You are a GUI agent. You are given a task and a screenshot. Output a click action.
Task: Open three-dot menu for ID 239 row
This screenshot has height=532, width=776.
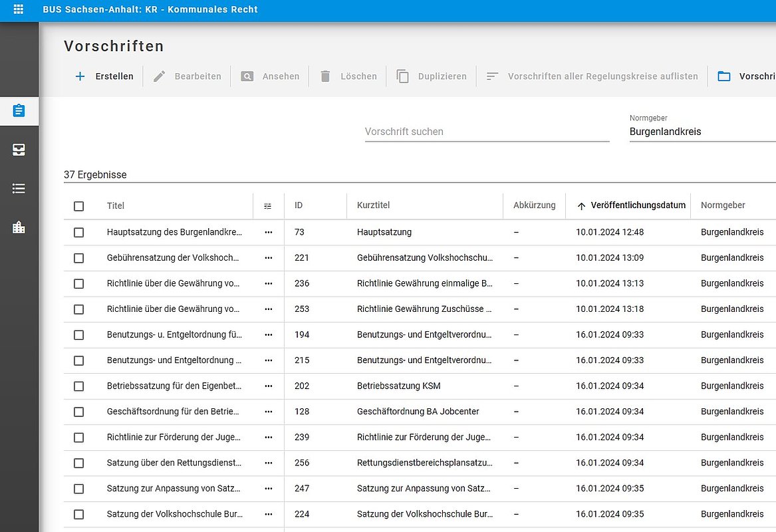coord(268,438)
